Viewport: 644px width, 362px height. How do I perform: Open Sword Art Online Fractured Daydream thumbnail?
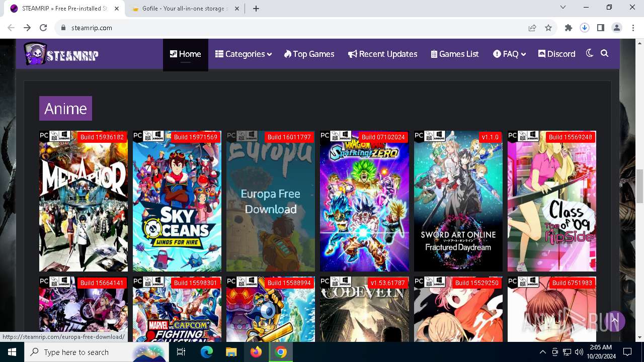(458, 201)
